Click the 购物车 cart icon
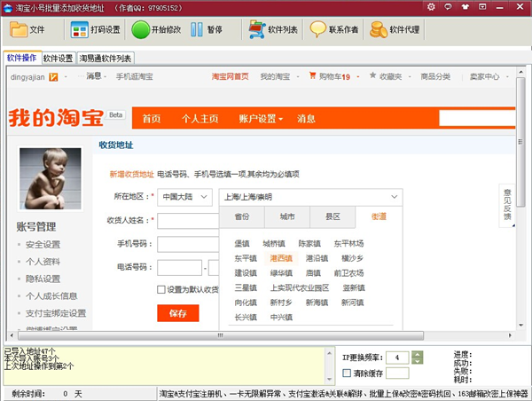 click(x=312, y=75)
